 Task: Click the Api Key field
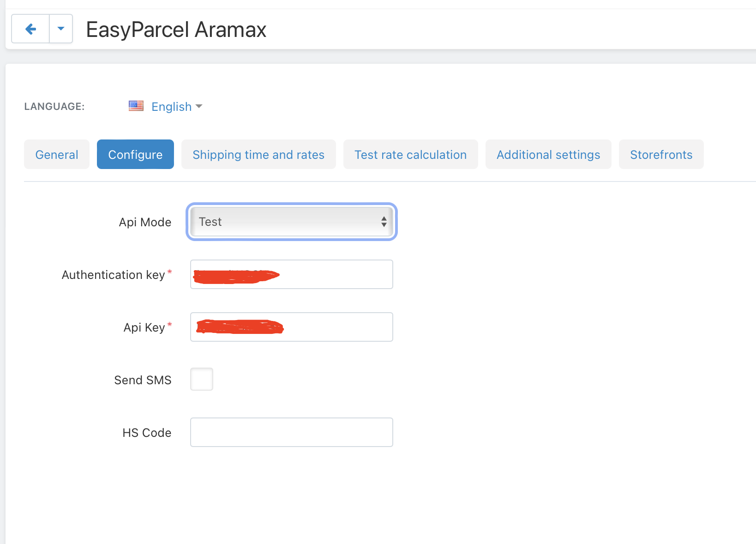tap(291, 326)
